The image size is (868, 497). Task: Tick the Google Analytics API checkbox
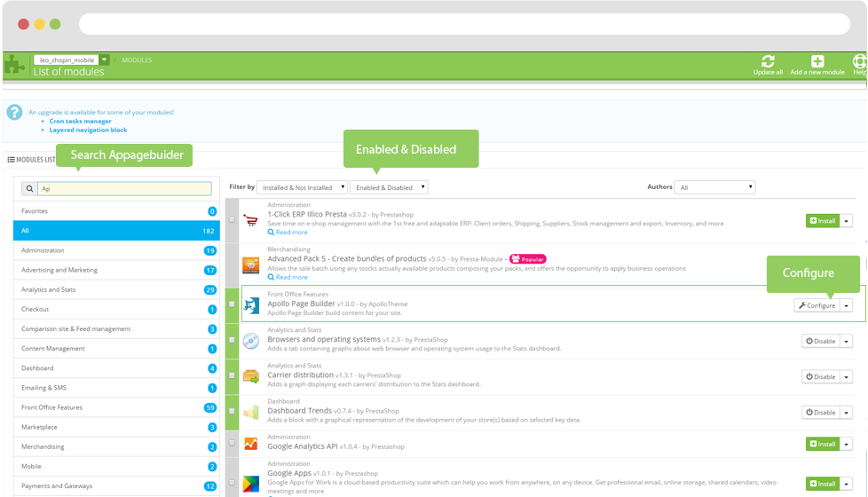click(232, 443)
